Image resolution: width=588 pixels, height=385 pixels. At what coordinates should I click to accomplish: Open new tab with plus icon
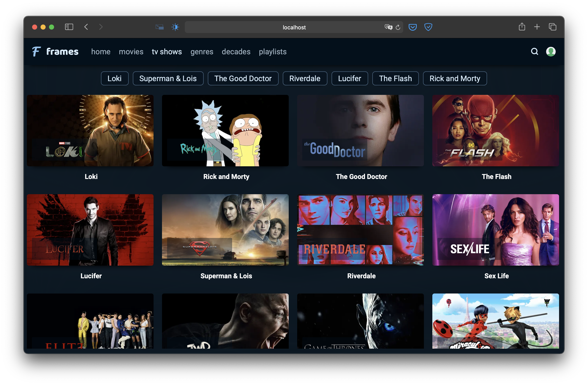click(537, 27)
